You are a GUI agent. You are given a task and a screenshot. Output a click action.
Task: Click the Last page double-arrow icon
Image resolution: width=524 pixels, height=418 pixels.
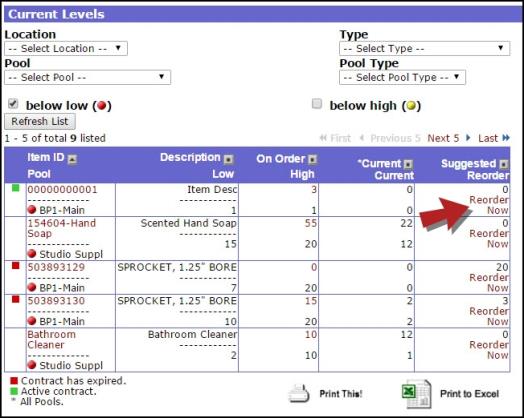[506, 138]
